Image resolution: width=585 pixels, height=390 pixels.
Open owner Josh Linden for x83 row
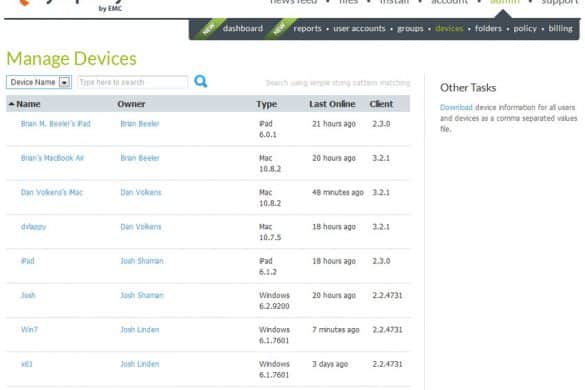140,364
